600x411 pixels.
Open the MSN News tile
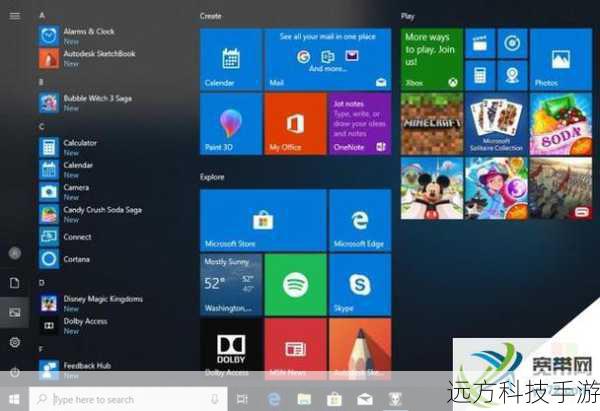[295, 348]
